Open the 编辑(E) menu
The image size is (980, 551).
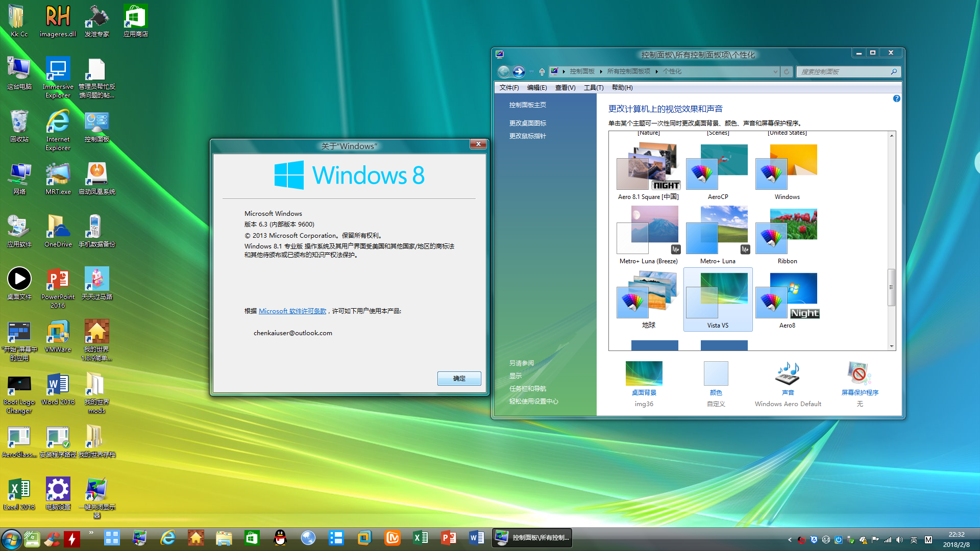coord(537,88)
